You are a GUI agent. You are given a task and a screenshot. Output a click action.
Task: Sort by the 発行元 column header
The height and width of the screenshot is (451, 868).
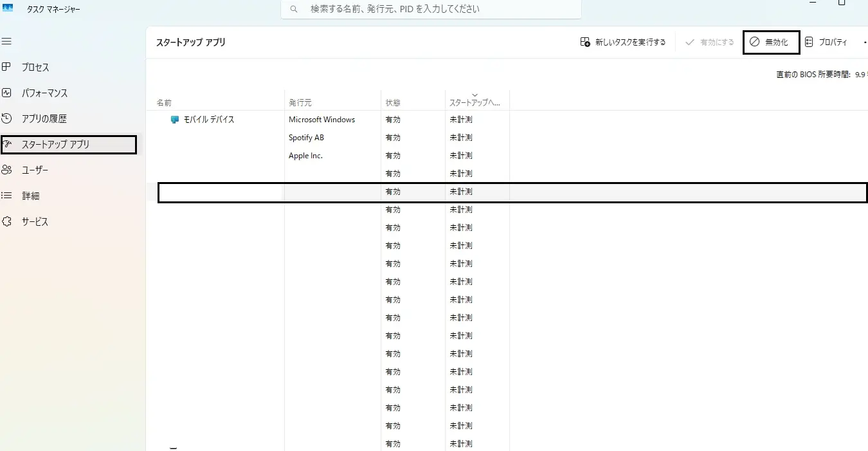pyautogui.click(x=300, y=103)
